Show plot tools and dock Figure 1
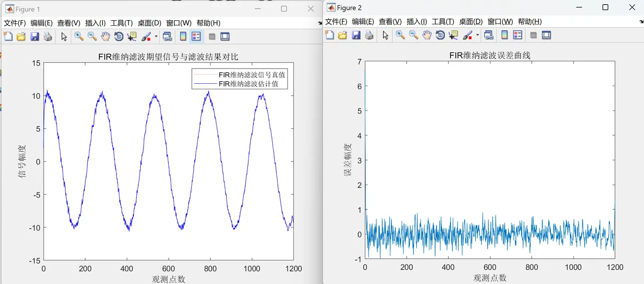 click(x=225, y=36)
